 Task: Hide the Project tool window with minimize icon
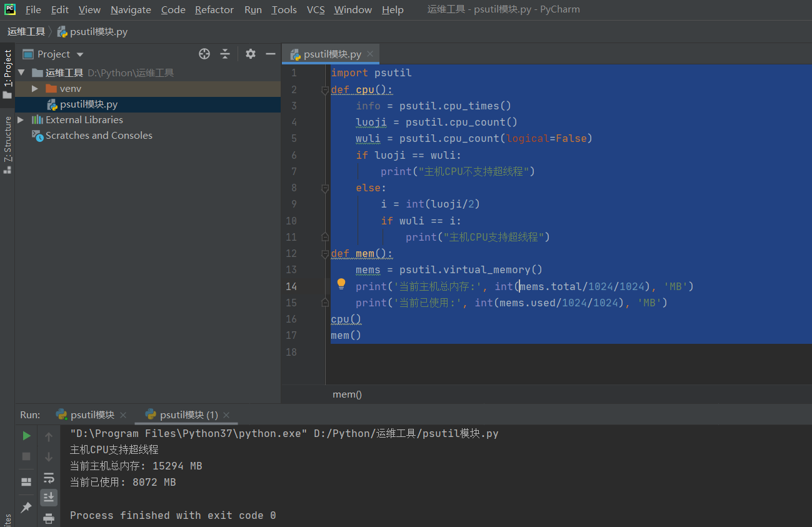coord(270,54)
